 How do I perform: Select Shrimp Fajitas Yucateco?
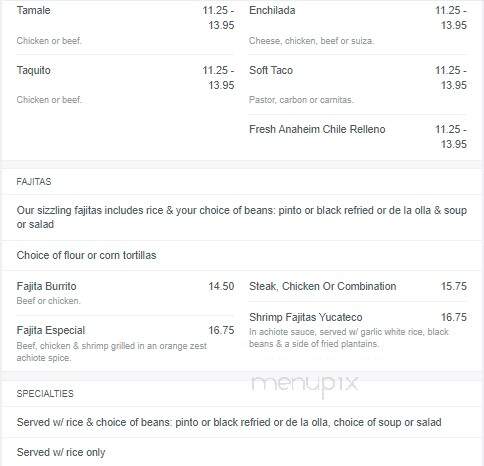[305, 317]
